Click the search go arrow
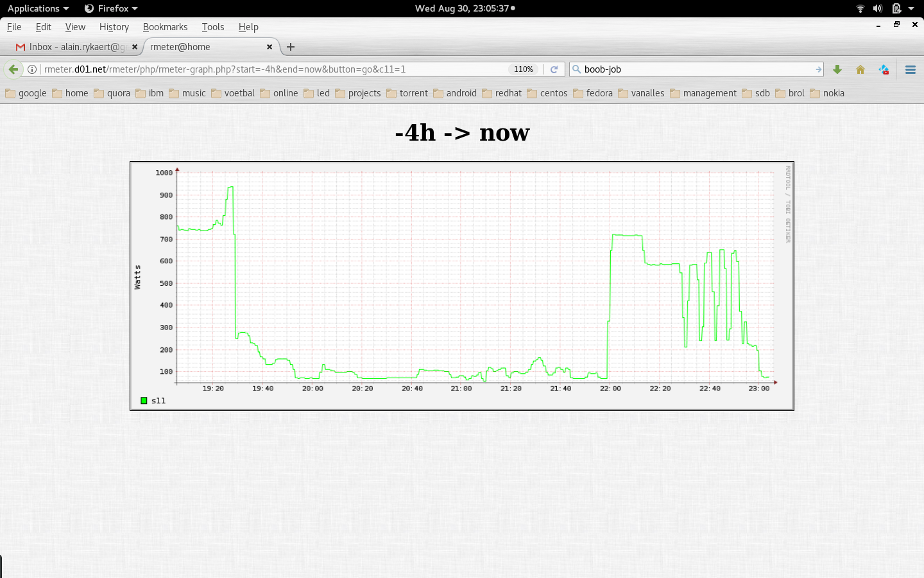924x578 pixels. point(818,69)
